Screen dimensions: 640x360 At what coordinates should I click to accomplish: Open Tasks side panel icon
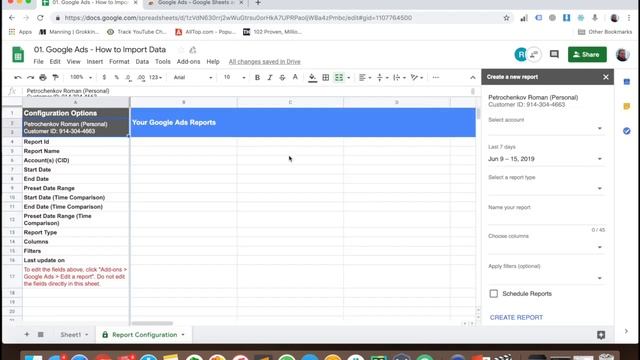[x=627, y=131]
